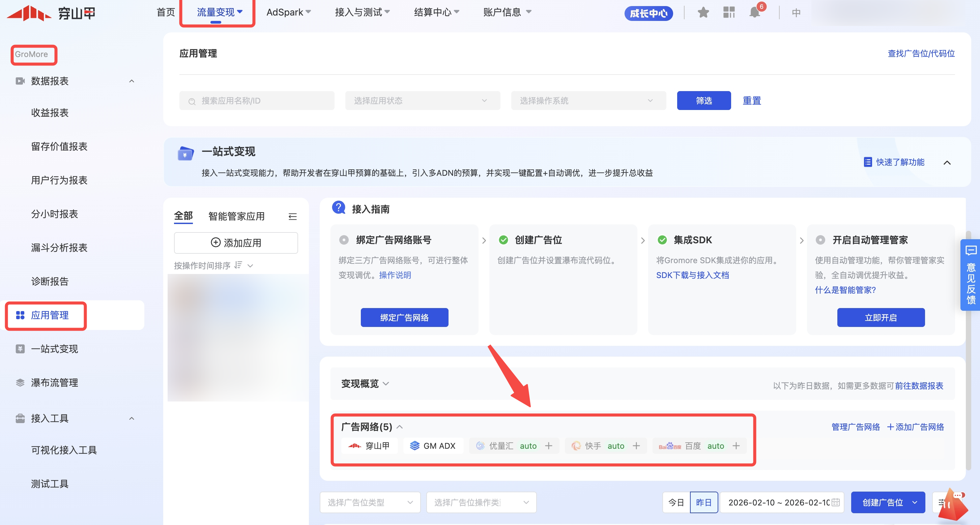Collapse the 广告网络(5) section
This screenshot has width=980, height=525.
400,427
